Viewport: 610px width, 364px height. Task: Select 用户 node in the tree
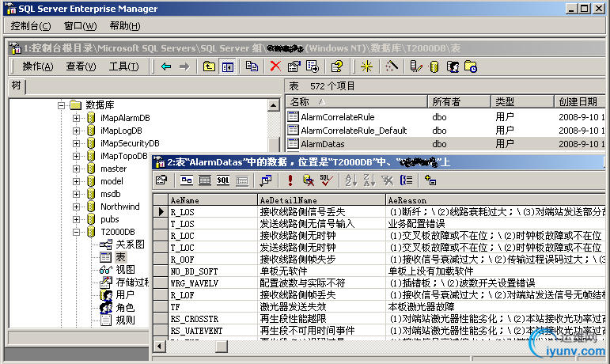125,295
